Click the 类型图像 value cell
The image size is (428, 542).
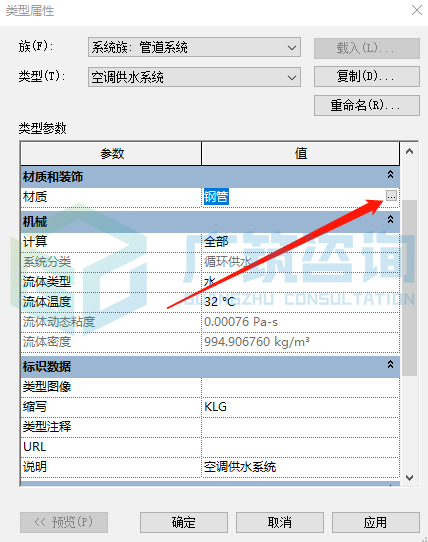300,386
